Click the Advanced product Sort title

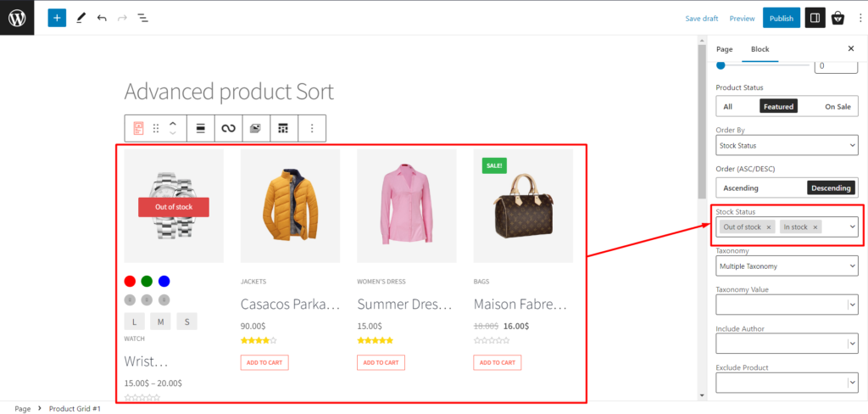click(229, 92)
